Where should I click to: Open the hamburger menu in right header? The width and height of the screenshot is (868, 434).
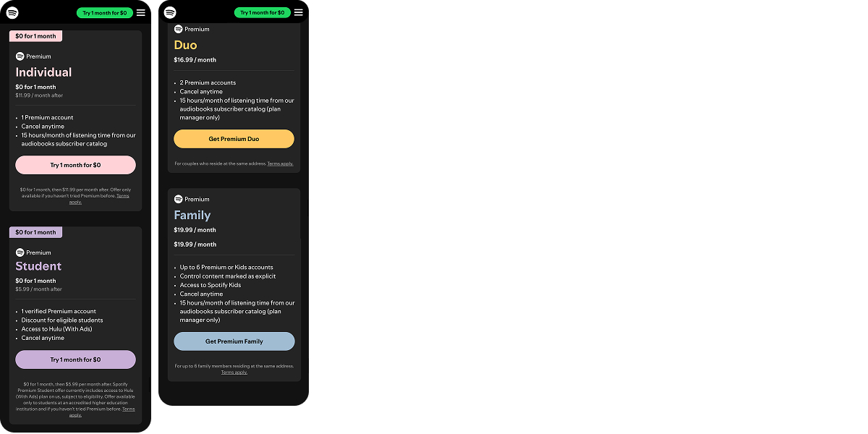[x=299, y=12]
